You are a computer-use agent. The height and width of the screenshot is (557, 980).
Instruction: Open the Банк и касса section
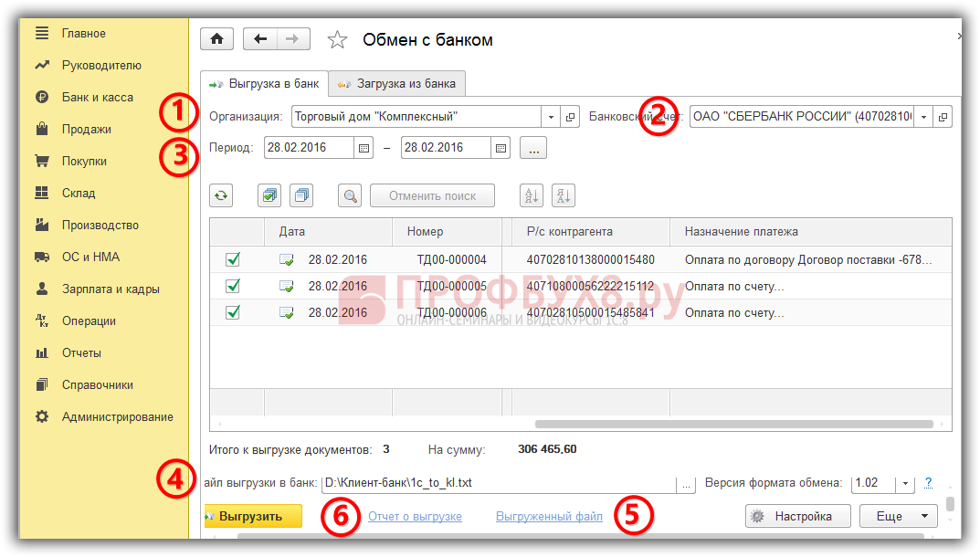97,98
